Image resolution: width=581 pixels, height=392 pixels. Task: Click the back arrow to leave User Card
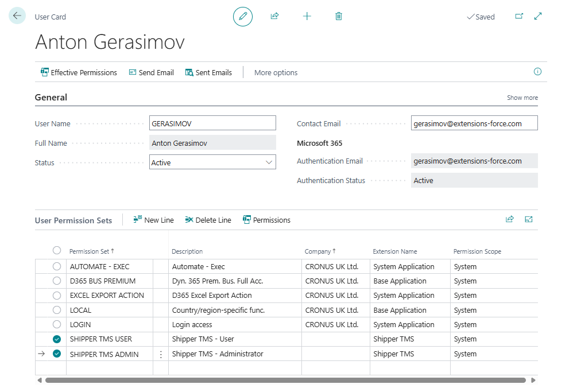tap(17, 15)
